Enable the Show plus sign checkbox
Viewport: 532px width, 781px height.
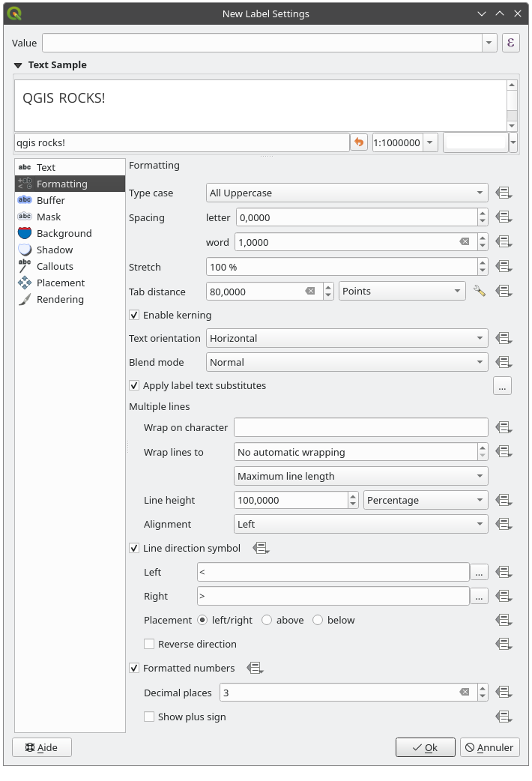[x=149, y=717]
